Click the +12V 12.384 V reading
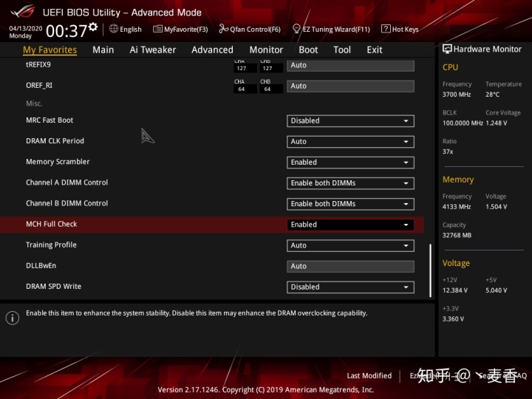Image resolution: width=532 pixels, height=399 pixels. pyautogui.click(x=454, y=290)
